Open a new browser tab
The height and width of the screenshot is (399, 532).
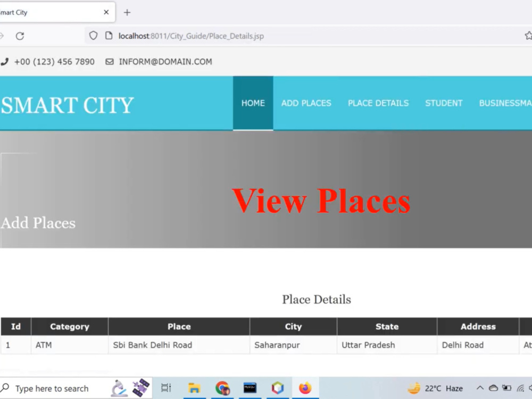127,12
